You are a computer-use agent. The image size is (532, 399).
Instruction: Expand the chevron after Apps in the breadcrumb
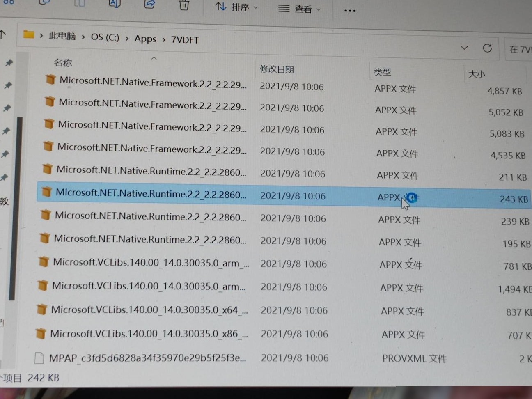164,39
